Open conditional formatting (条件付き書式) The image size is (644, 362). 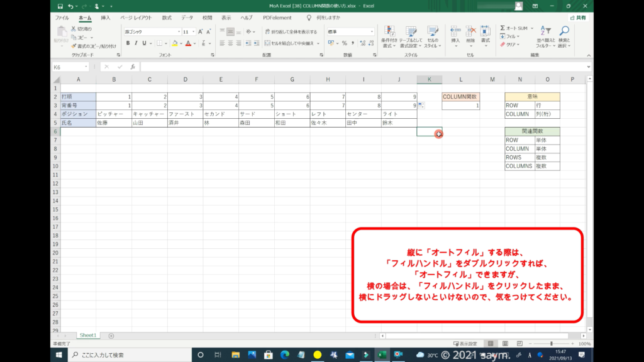pyautogui.click(x=389, y=36)
